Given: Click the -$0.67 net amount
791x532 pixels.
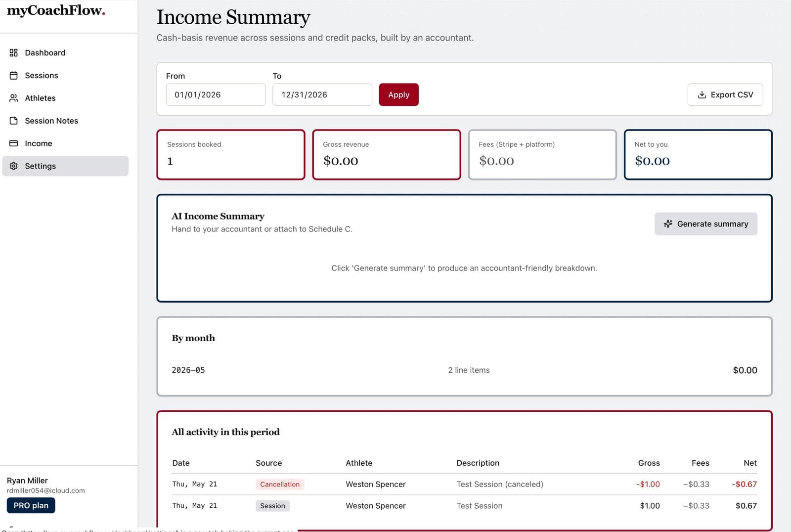Looking at the screenshot, I should click(744, 485).
